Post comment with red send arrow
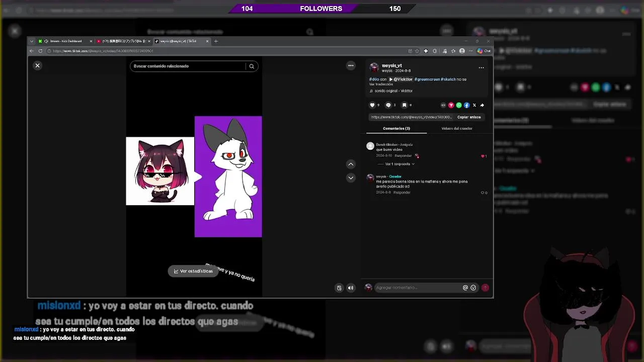Screen dimensions: 644x362 (485, 288)
